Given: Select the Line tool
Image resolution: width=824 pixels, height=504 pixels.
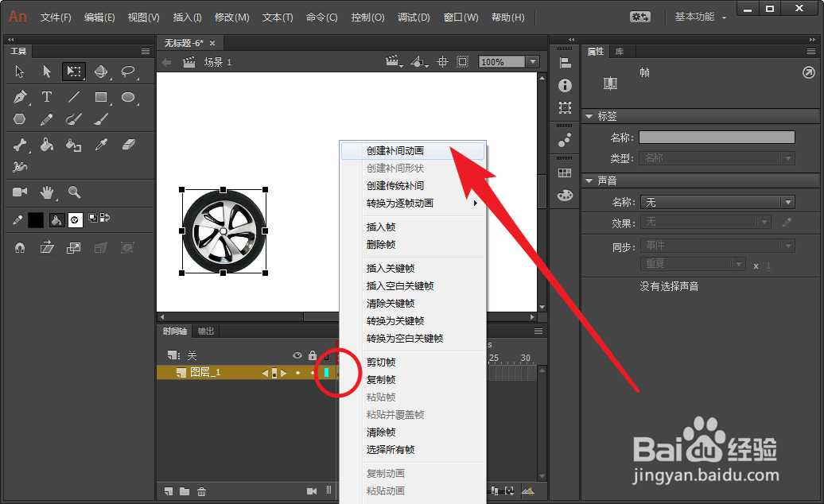Looking at the screenshot, I should pos(73,97).
